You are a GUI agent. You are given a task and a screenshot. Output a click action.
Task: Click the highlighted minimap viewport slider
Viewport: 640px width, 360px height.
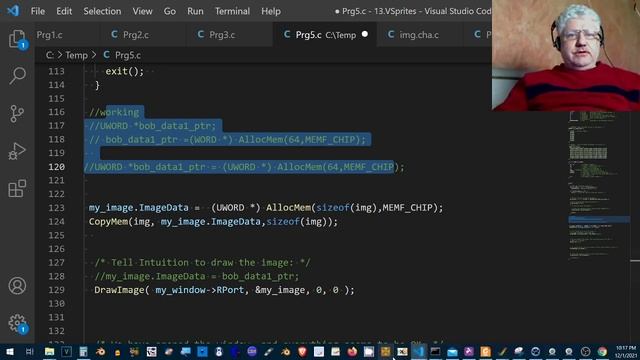pos(599,220)
